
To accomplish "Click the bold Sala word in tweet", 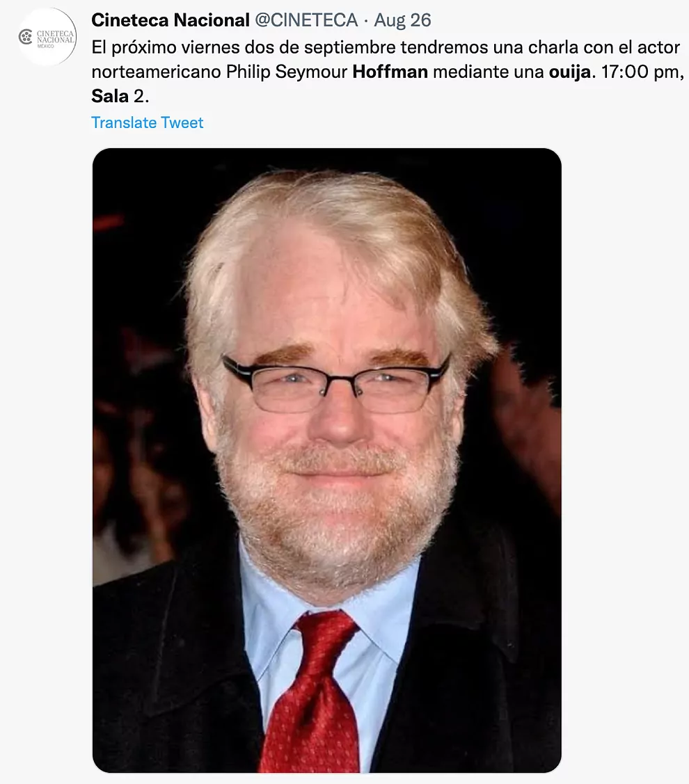I will pos(110,96).
